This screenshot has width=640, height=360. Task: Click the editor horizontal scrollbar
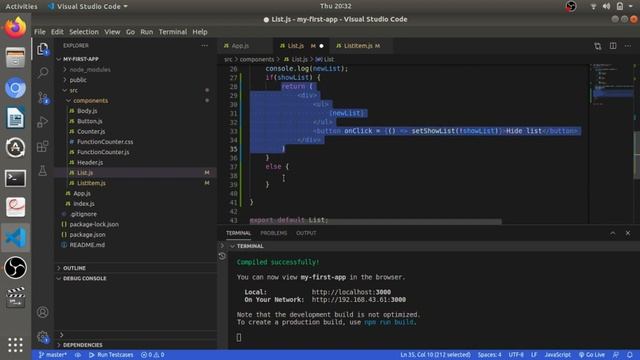pos(376,221)
